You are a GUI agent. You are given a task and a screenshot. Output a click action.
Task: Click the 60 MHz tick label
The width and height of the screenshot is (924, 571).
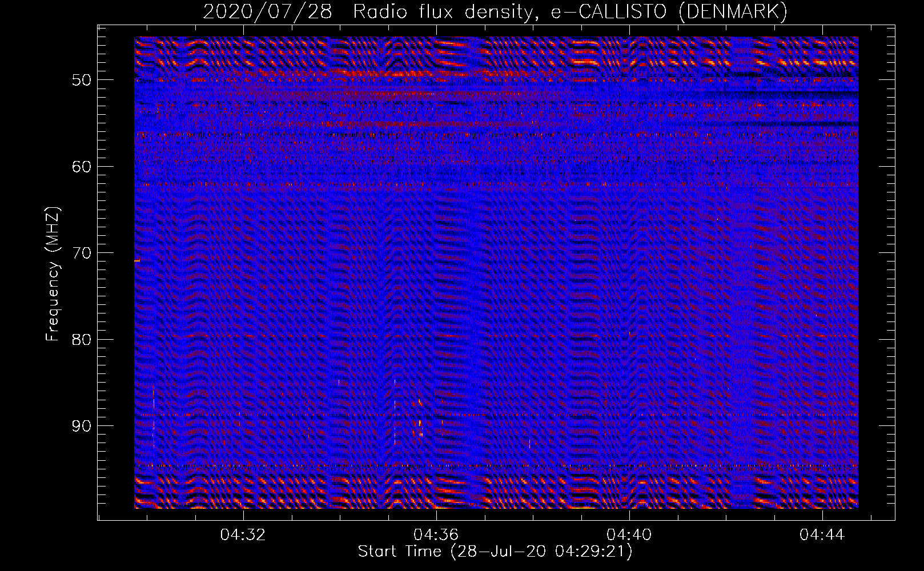[x=82, y=166]
